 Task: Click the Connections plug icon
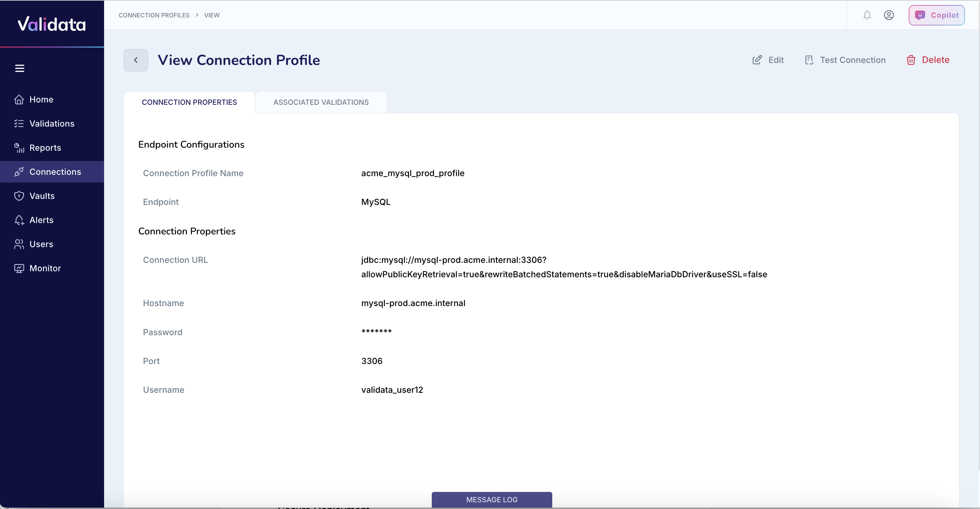point(19,172)
